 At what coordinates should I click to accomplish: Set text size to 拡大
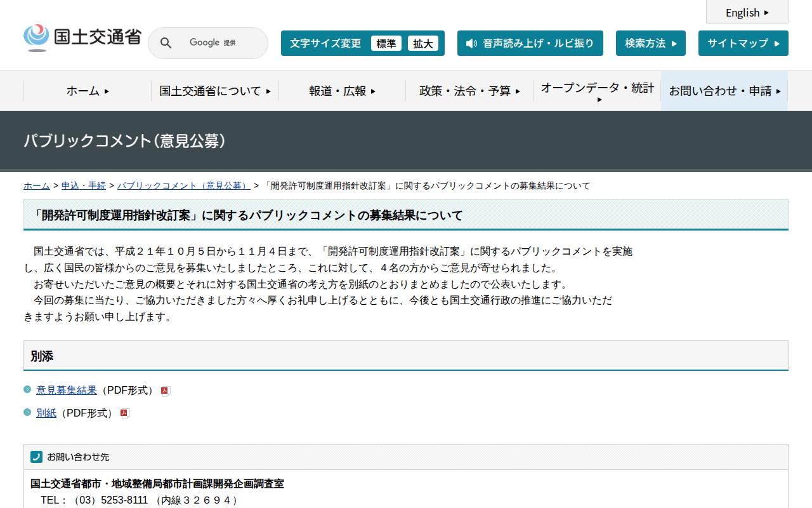tap(423, 43)
